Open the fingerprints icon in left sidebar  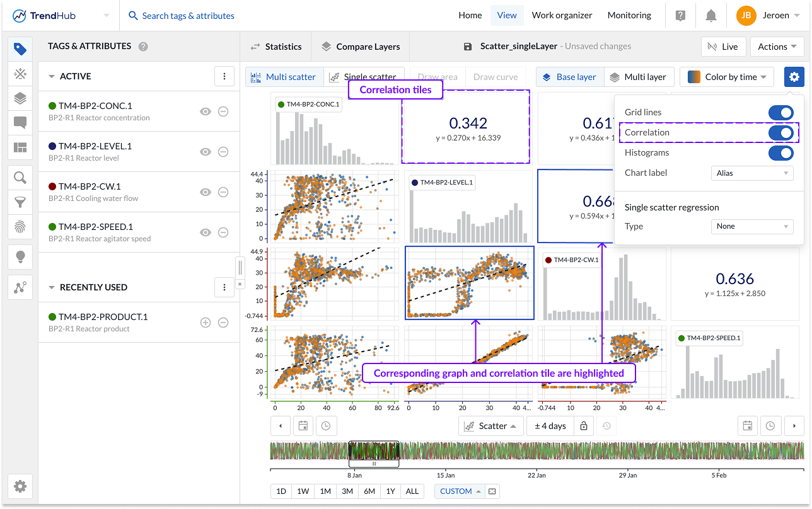pyautogui.click(x=20, y=227)
